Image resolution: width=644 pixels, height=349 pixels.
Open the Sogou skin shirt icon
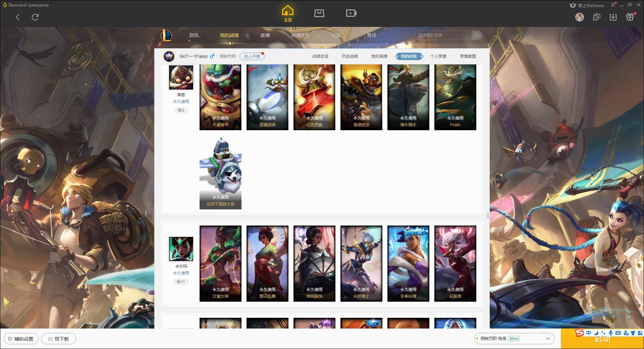(x=633, y=333)
